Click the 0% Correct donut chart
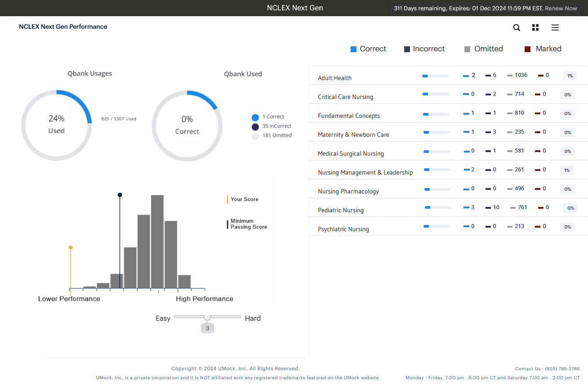The width and height of the screenshot is (588, 386). (x=187, y=126)
